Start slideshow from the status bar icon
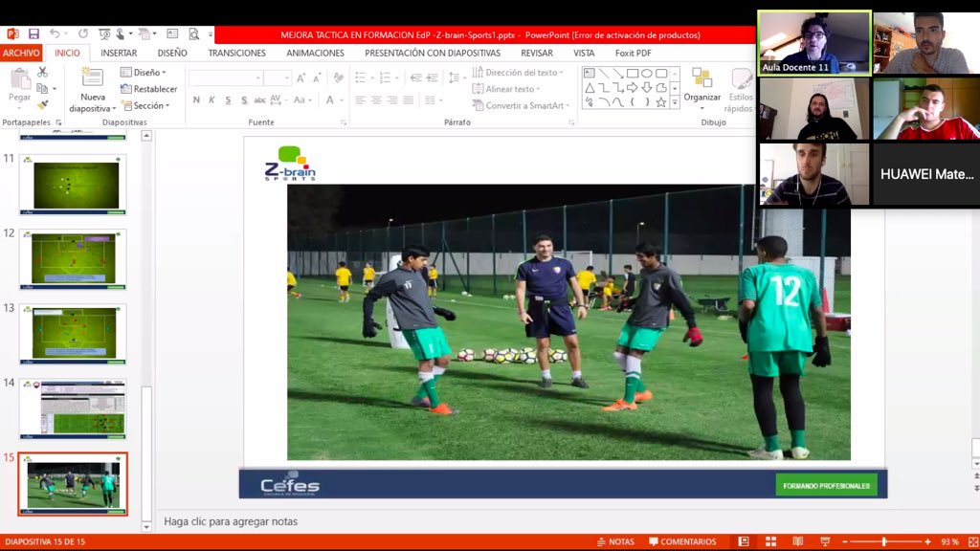This screenshot has height=551, width=980. point(825,541)
